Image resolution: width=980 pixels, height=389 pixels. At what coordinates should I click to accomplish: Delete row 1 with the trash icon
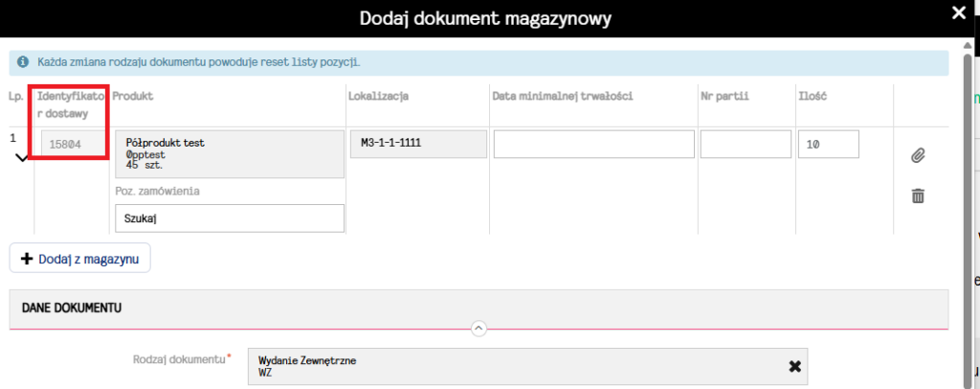coord(917,195)
